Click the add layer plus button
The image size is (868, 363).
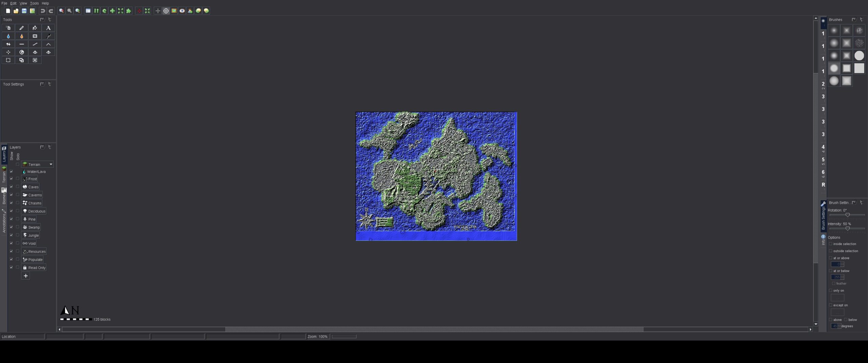pos(25,276)
